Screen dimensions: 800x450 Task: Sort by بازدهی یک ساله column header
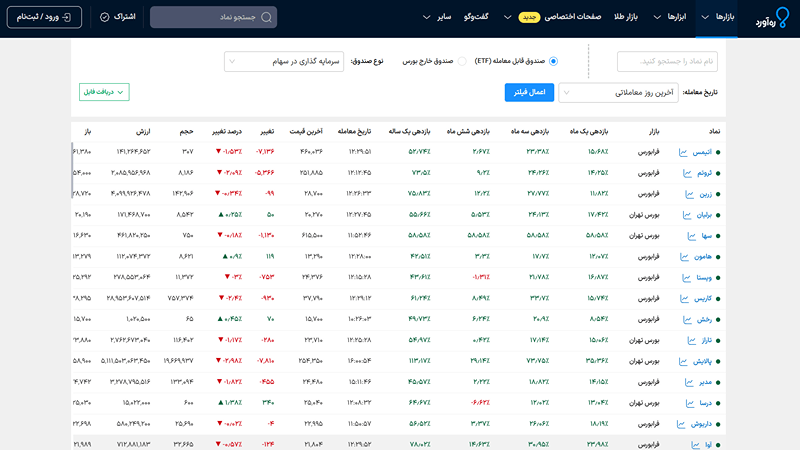point(409,132)
